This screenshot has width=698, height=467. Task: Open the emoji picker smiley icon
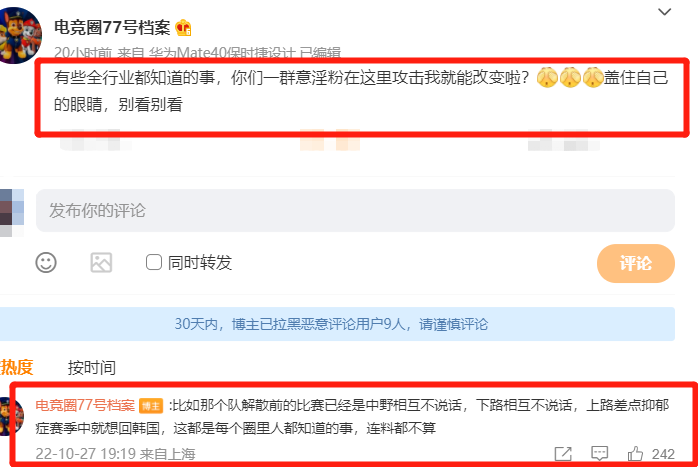pyautogui.click(x=46, y=263)
